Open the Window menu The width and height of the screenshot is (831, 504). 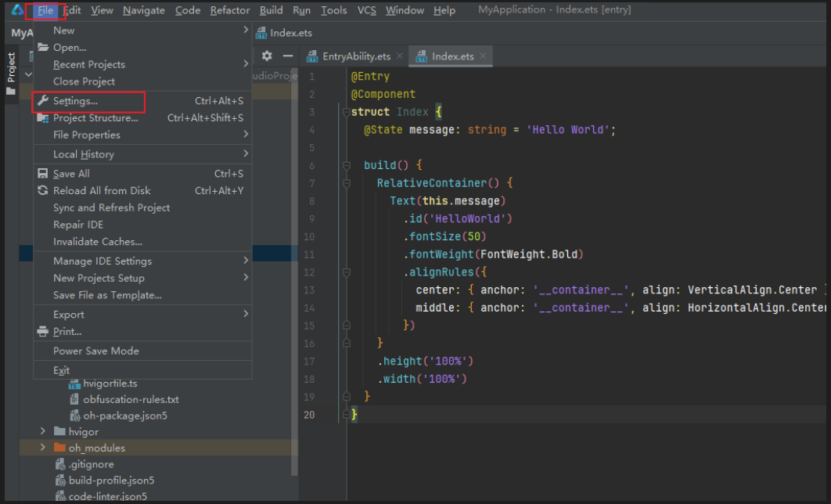[x=405, y=11]
